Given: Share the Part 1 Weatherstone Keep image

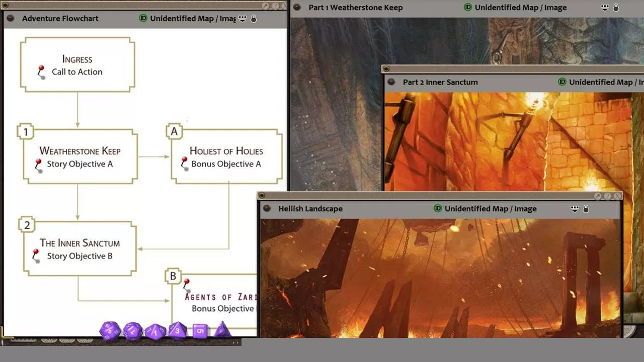Looking at the screenshot, I should point(605,8).
